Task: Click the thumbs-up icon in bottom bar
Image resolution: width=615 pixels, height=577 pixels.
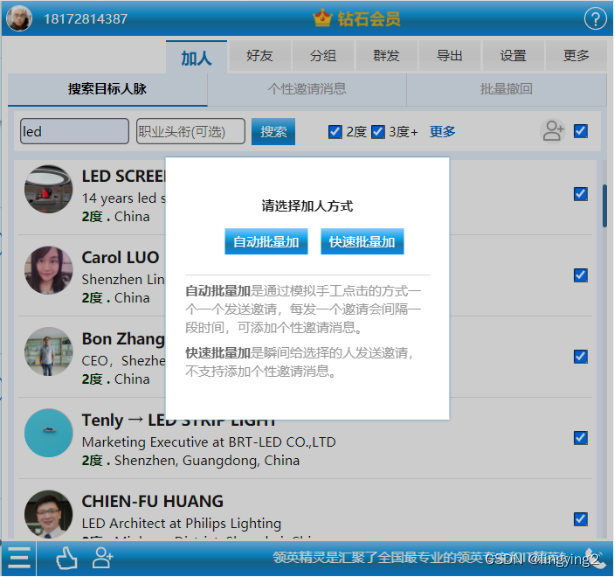Action: (67, 558)
